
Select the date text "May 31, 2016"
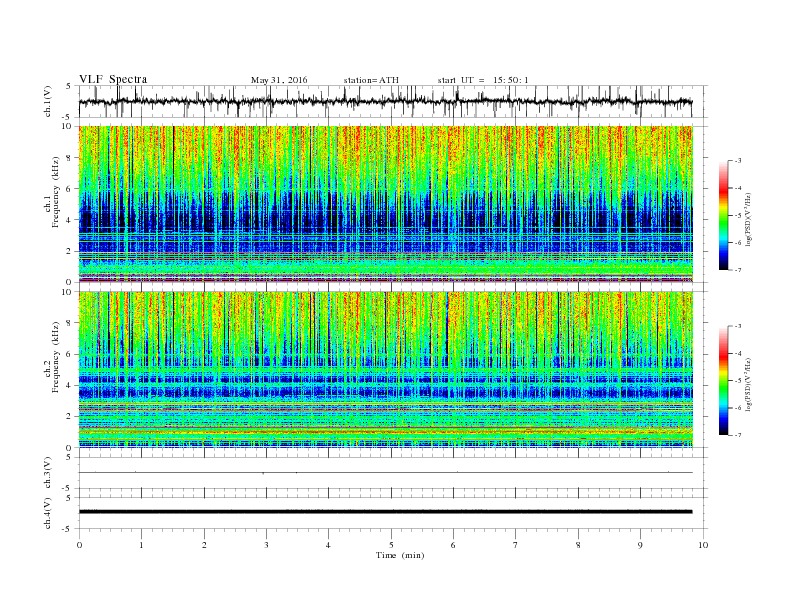(x=279, y=80)
